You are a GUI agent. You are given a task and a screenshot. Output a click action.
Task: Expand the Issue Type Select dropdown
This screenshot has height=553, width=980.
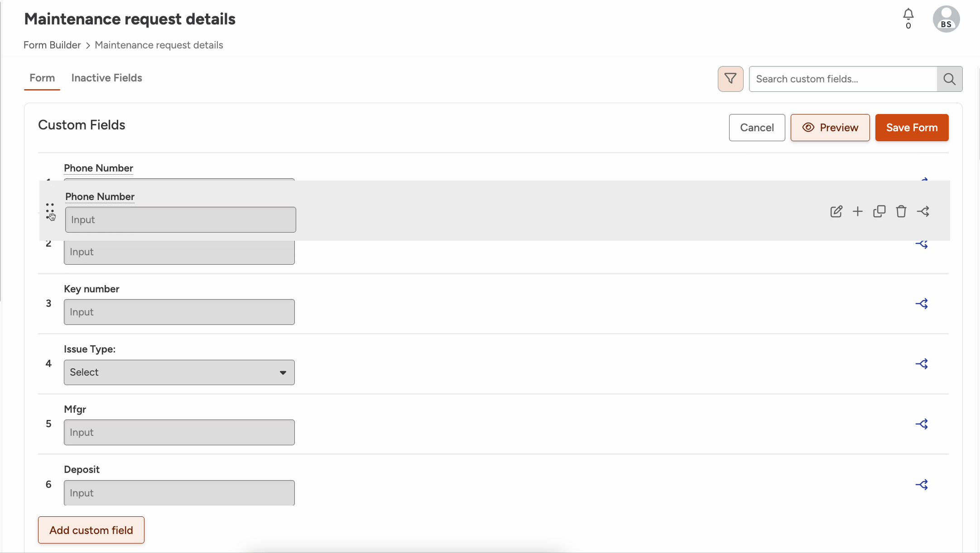tap(179, 372)
